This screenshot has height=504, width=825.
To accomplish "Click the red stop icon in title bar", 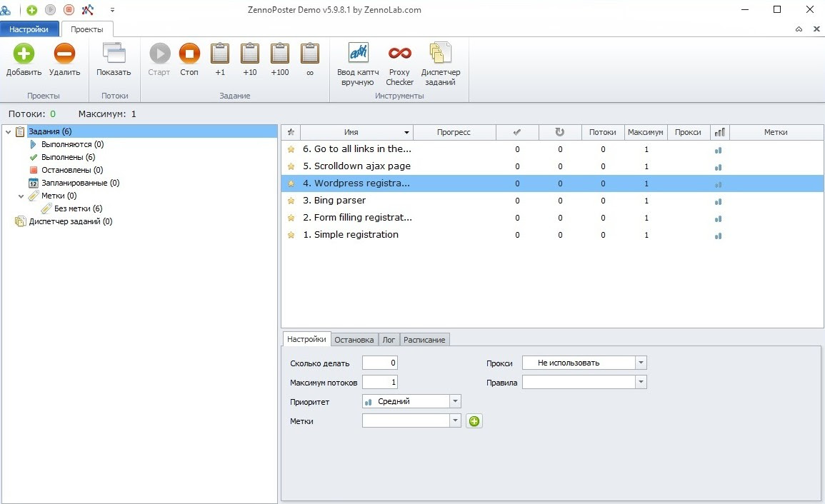I will pos(69,9).
